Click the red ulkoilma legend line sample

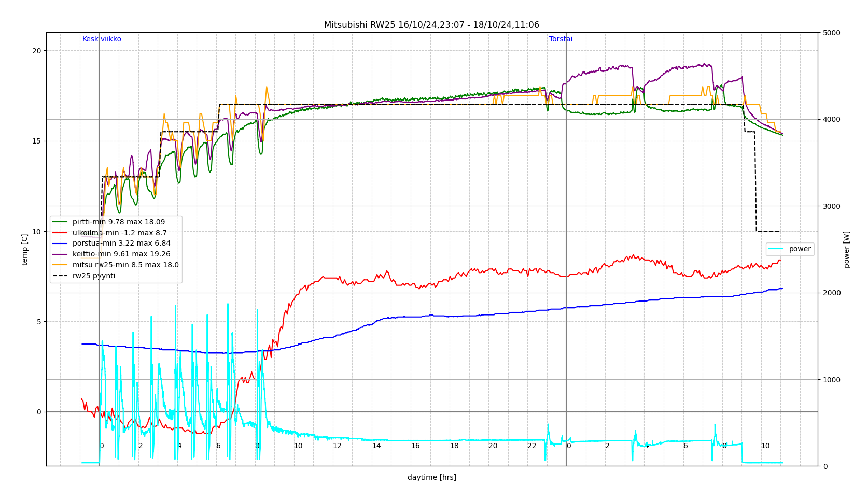click(60, 233)
